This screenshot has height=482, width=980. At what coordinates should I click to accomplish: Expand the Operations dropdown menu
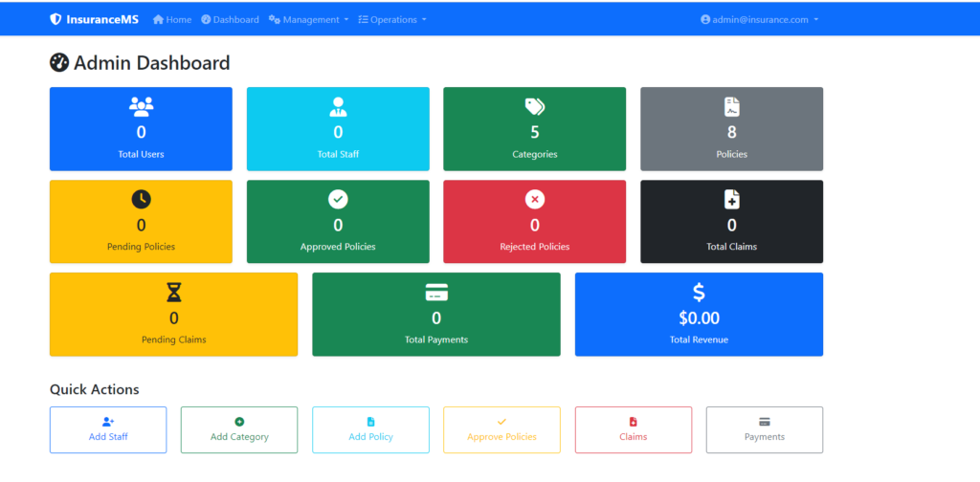point(392,19)
